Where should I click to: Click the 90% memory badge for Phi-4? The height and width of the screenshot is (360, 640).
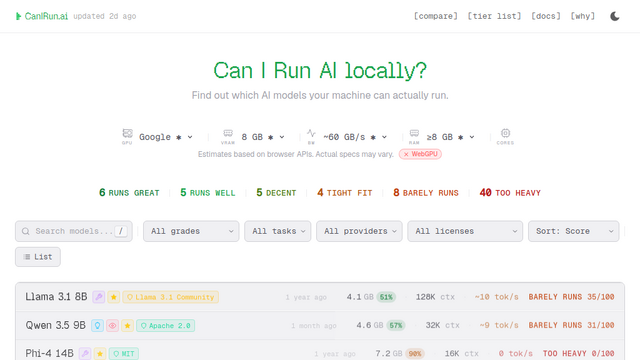coord(415,353)
